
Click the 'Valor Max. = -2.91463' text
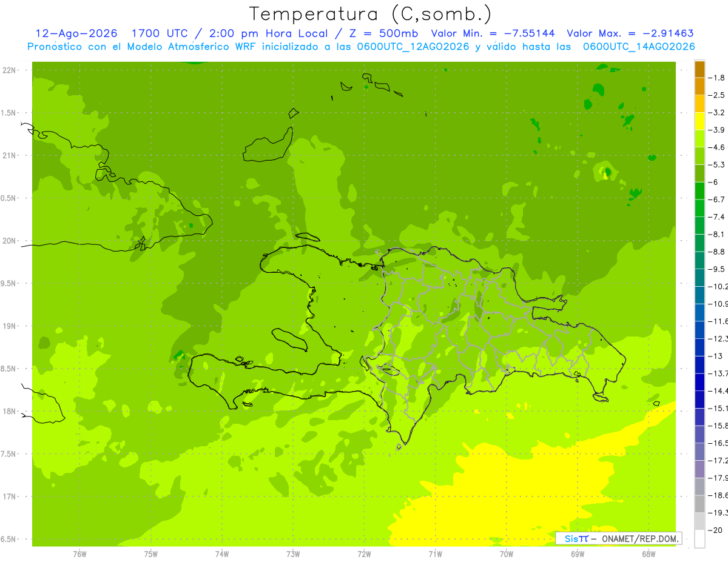tap(630, 33)
